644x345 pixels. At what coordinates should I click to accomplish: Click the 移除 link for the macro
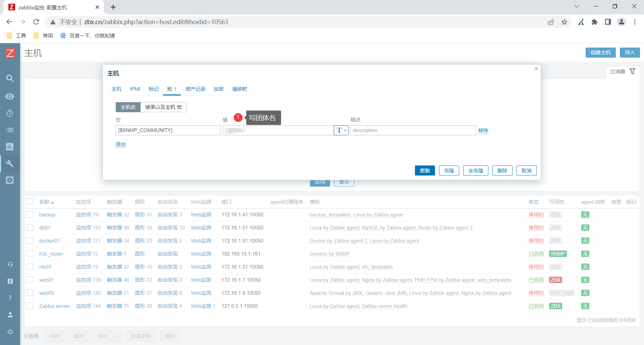click(483, 130)
